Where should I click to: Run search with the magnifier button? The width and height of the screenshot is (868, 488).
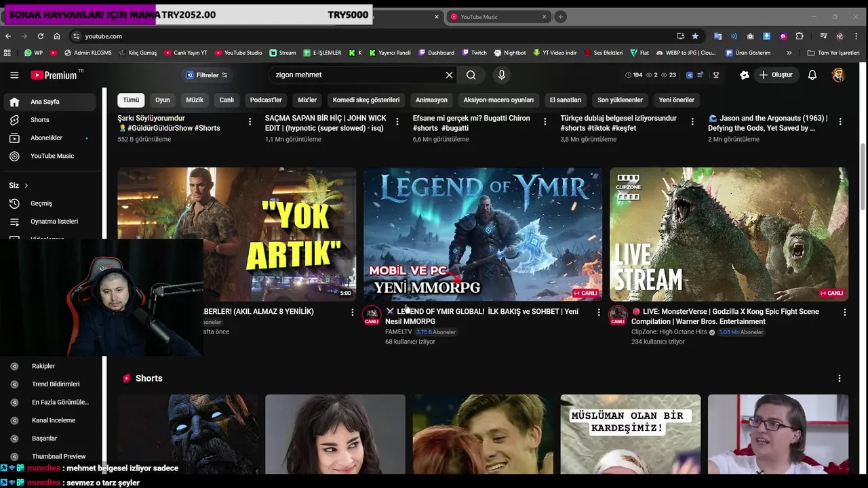[x=471, y=75]
